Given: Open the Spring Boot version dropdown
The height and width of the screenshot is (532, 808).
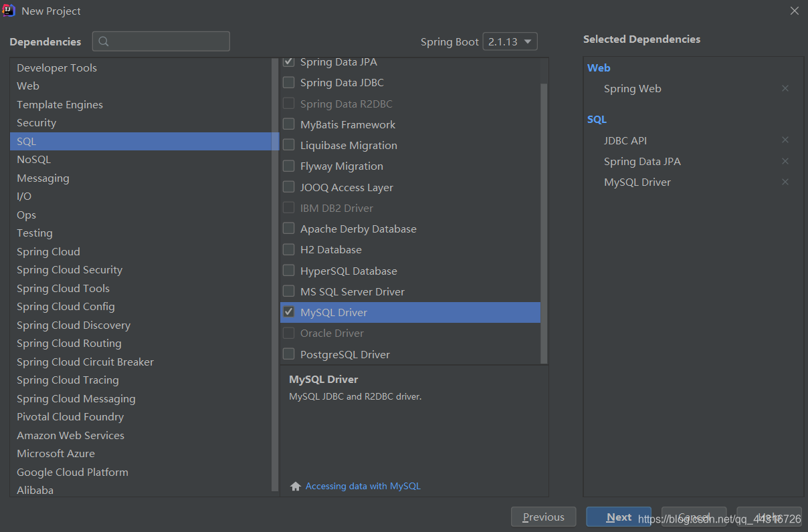Looking at the screenshot, I should click(x=510, y=41).
